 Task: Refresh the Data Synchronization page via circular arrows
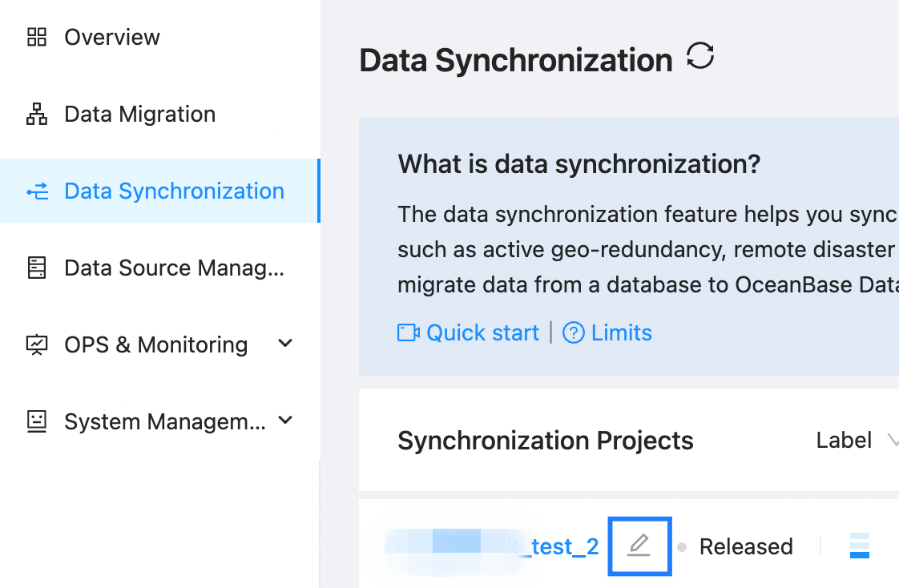pos(700,57)
